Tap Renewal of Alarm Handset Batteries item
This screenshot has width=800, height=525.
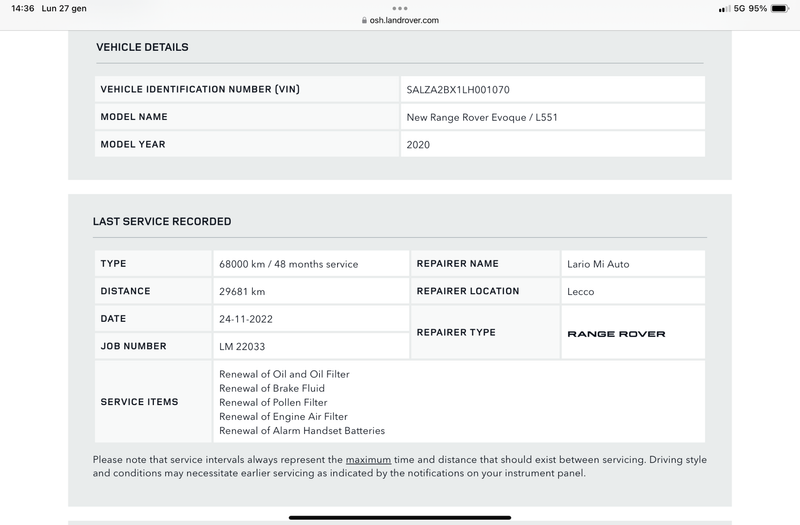(302, 431)
